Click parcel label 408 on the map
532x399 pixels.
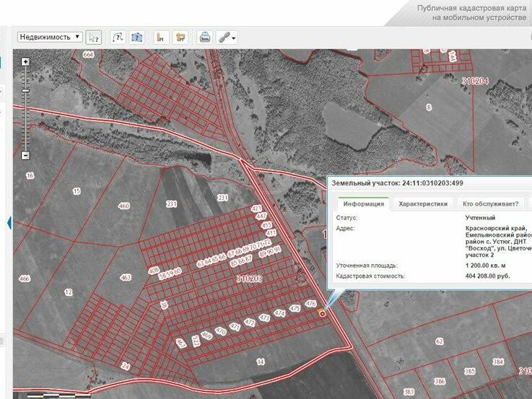point(154,270)
